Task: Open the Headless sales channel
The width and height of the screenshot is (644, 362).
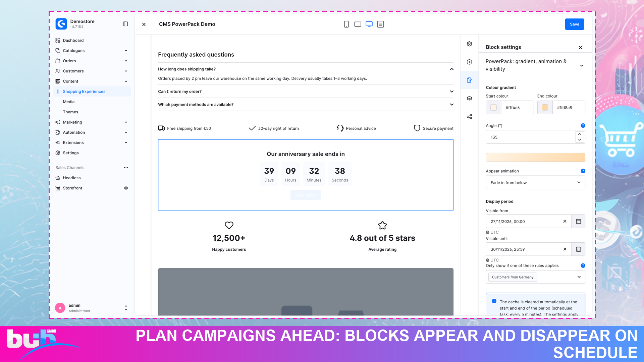Action: pyautogui.click(x=71, y=178)
